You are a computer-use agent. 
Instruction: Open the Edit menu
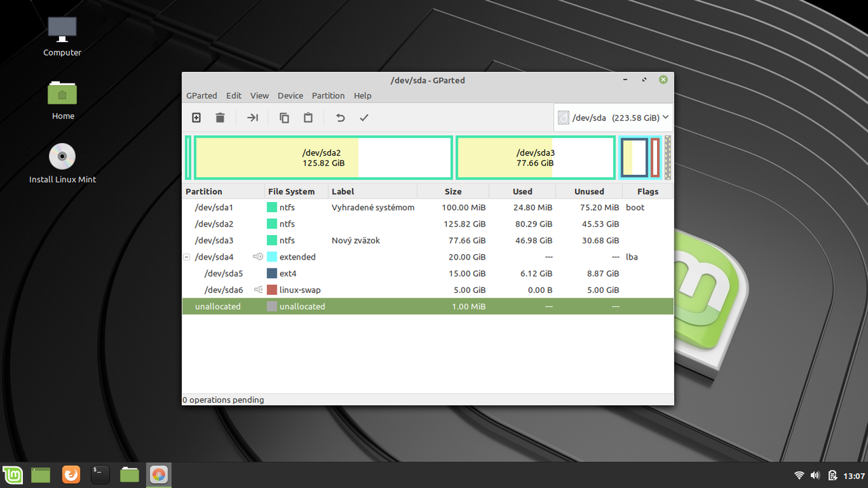point(234,96)
